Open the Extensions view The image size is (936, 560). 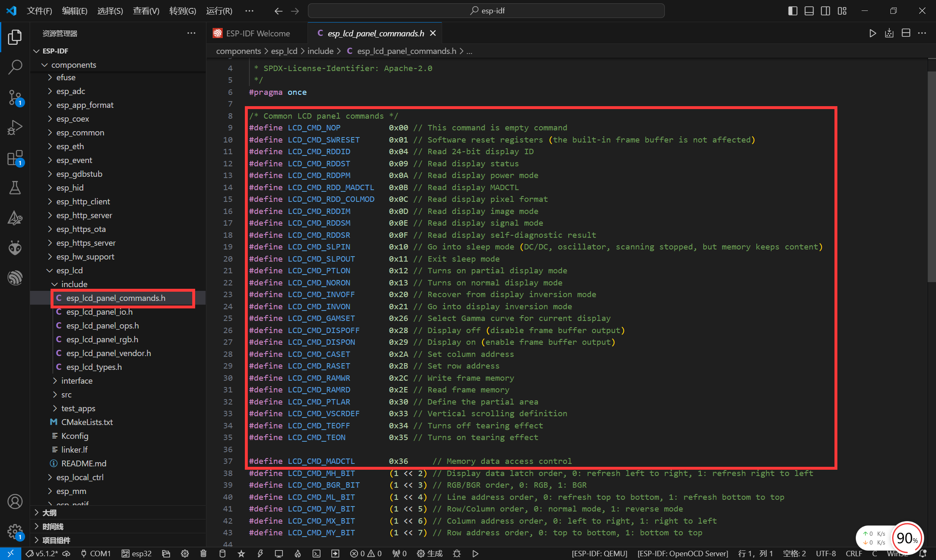point(15,158)
